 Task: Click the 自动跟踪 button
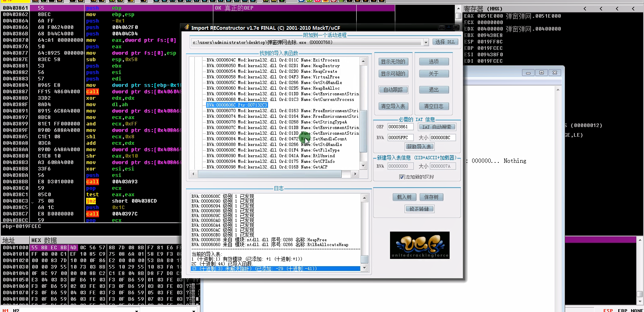click(393, 90)
